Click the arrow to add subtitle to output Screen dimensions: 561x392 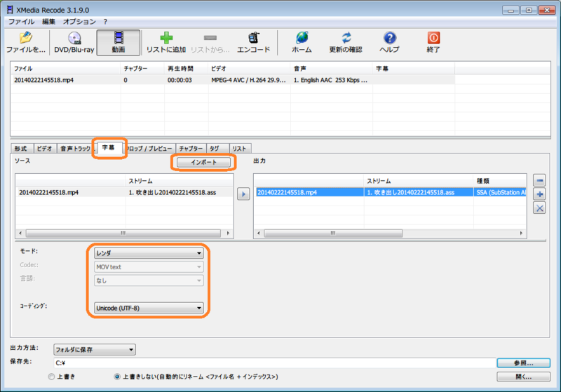coord(243,194)
